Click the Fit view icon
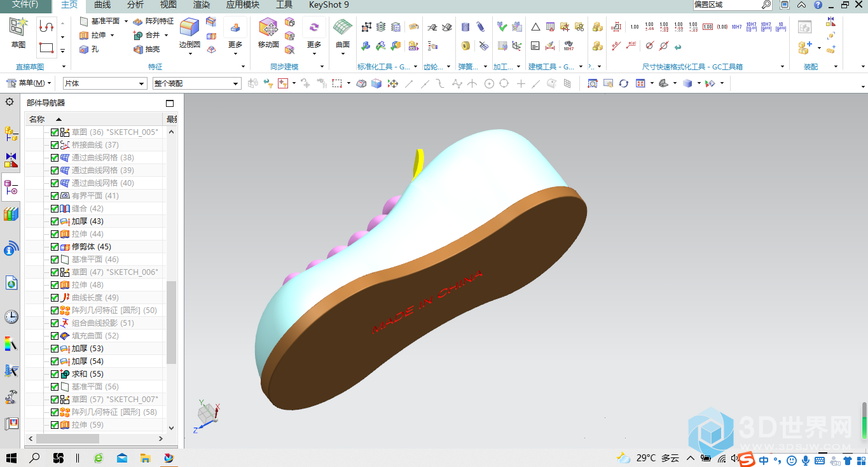The width and height of the screenshot is (868, 467). coord(593,83)
